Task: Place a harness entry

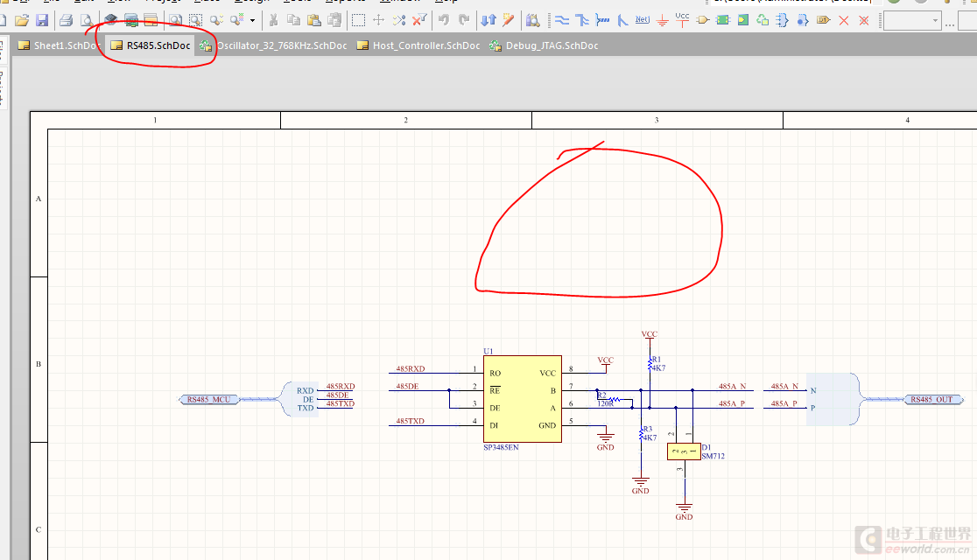Action: (803, 20)
